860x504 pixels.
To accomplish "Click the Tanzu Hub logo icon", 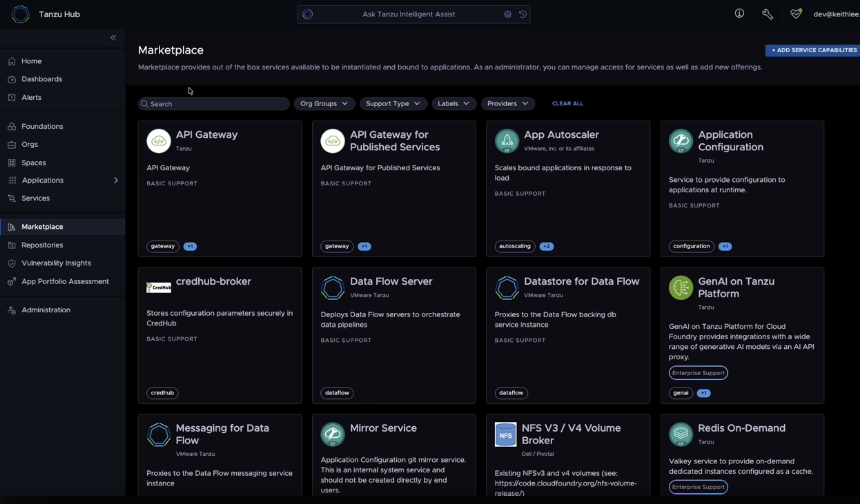I will pyautogui.click(x=20, y=14).
